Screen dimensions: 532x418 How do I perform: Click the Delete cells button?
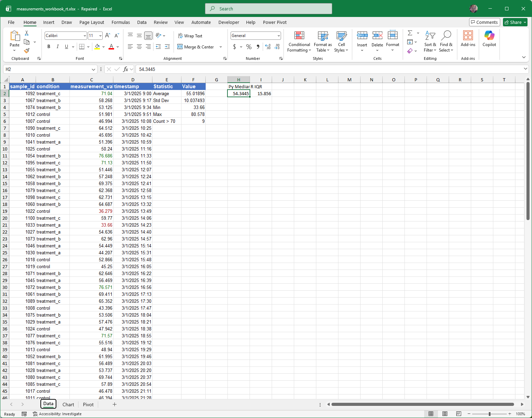tap(377, 42)
